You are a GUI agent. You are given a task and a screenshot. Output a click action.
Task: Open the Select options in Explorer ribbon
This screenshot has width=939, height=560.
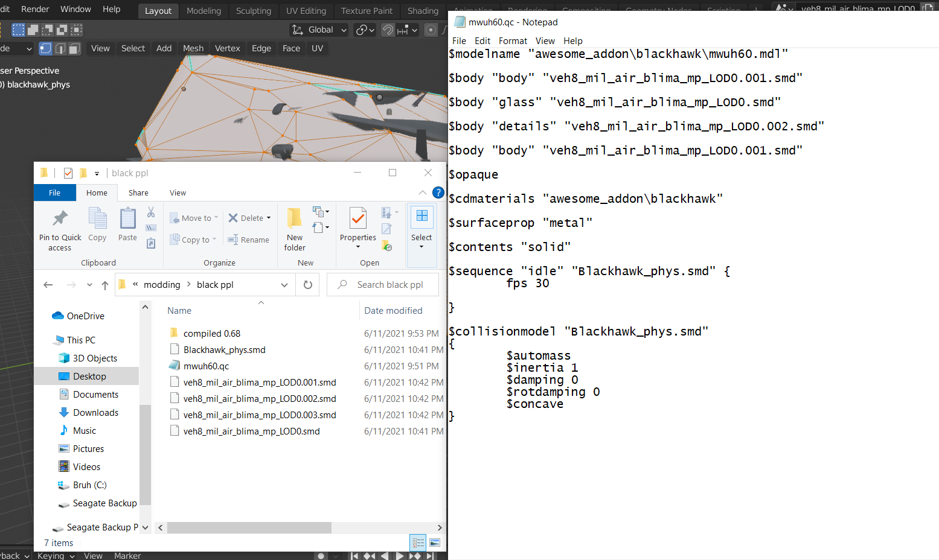click(421, 228)
